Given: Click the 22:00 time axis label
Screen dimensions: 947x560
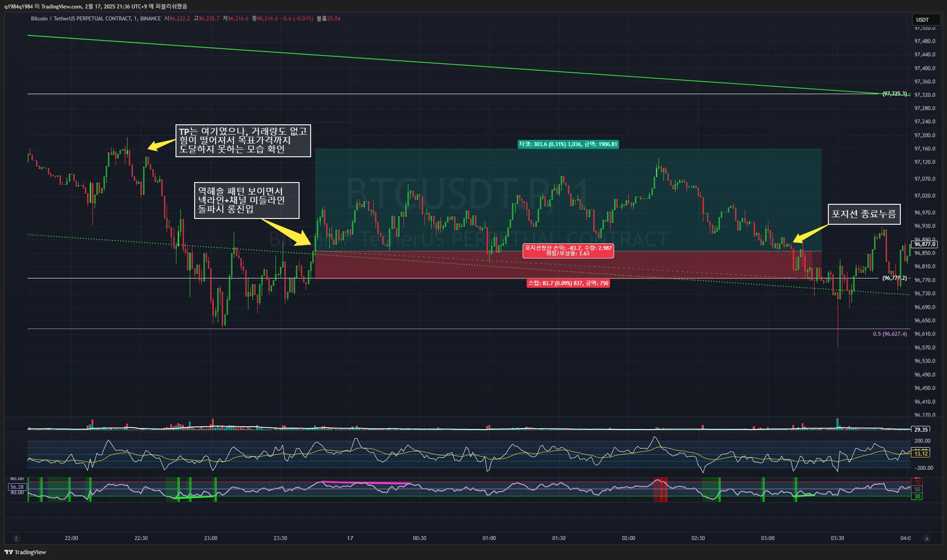Looking at the screenshot, I should (72, 538).
